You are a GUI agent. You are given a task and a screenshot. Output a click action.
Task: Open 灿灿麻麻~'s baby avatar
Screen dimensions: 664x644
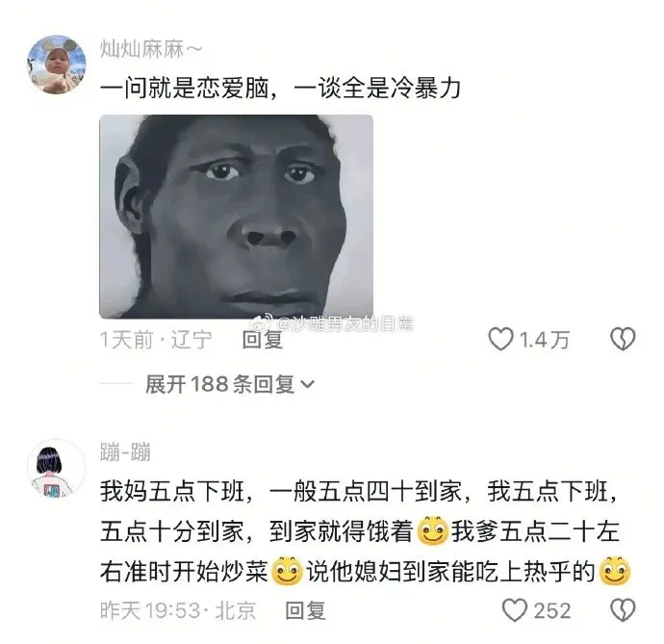[57, 64]
